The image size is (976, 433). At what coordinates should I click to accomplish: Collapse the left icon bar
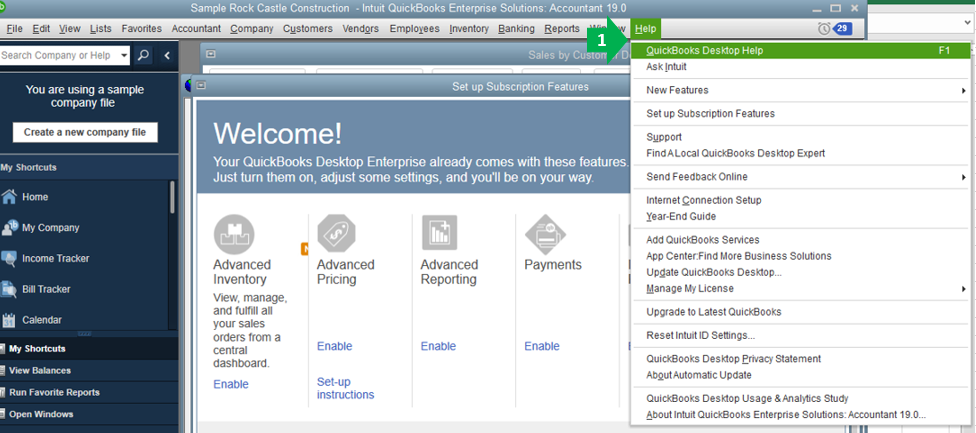[x=167, y=55]
